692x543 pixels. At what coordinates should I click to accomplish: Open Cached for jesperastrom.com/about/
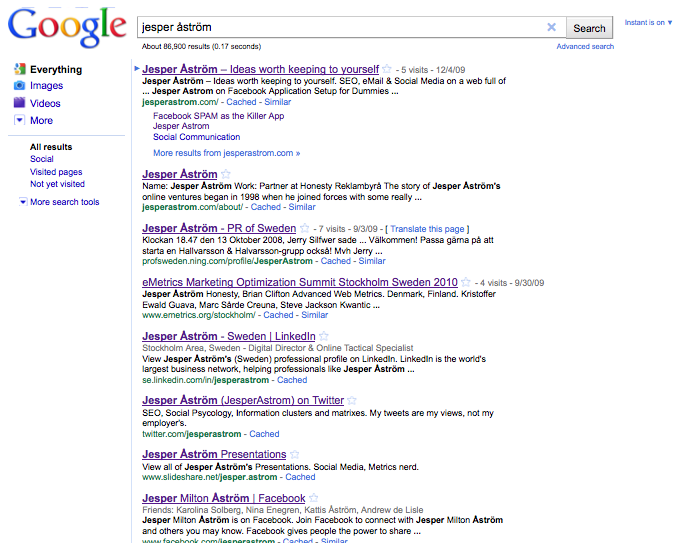pyautogui.click(x=266, y=207)
